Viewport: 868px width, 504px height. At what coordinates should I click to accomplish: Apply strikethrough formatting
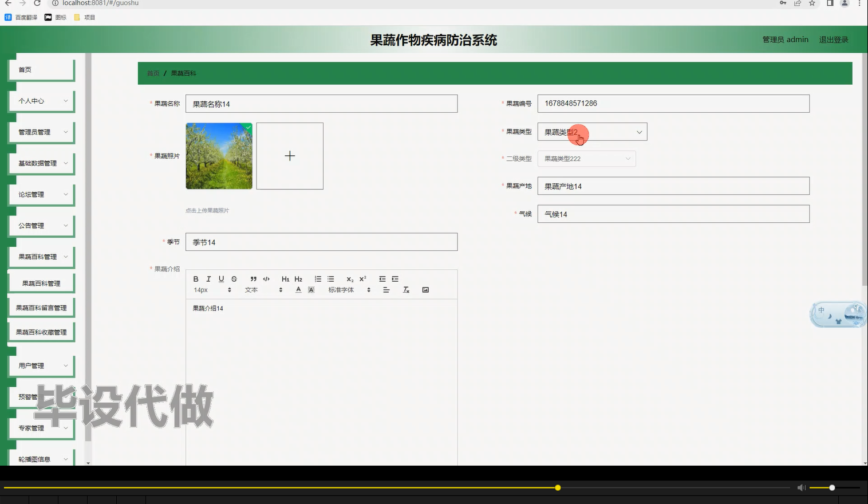click(234, 279)
